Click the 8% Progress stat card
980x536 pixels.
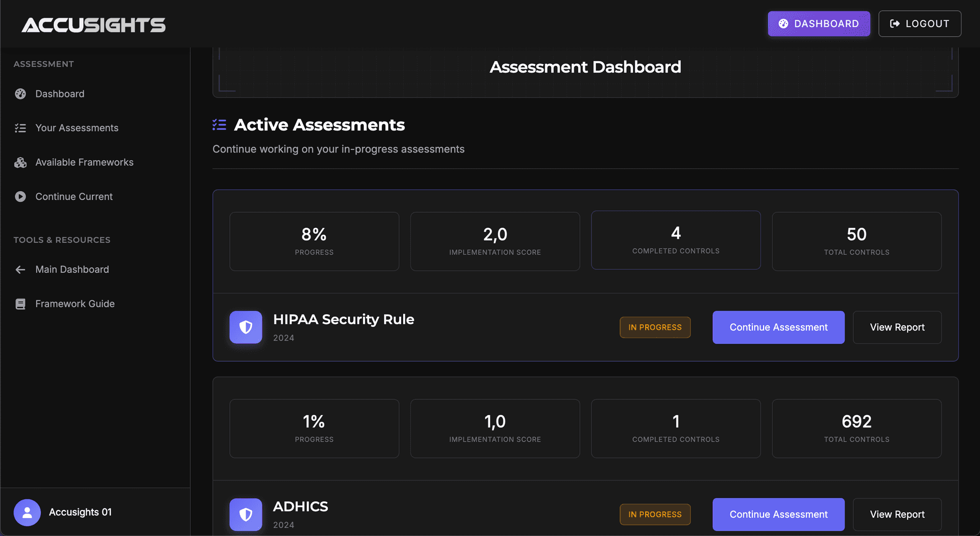pos(314,241)
